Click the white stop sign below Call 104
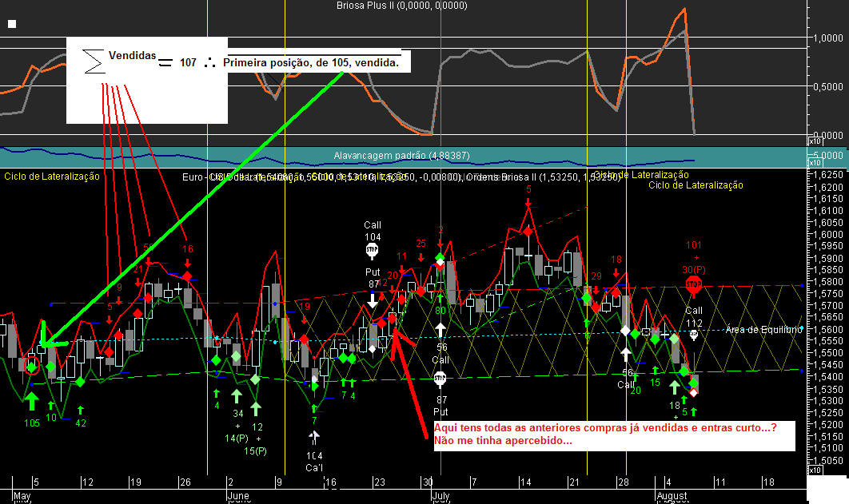849x504 pixels. point(372,250)
